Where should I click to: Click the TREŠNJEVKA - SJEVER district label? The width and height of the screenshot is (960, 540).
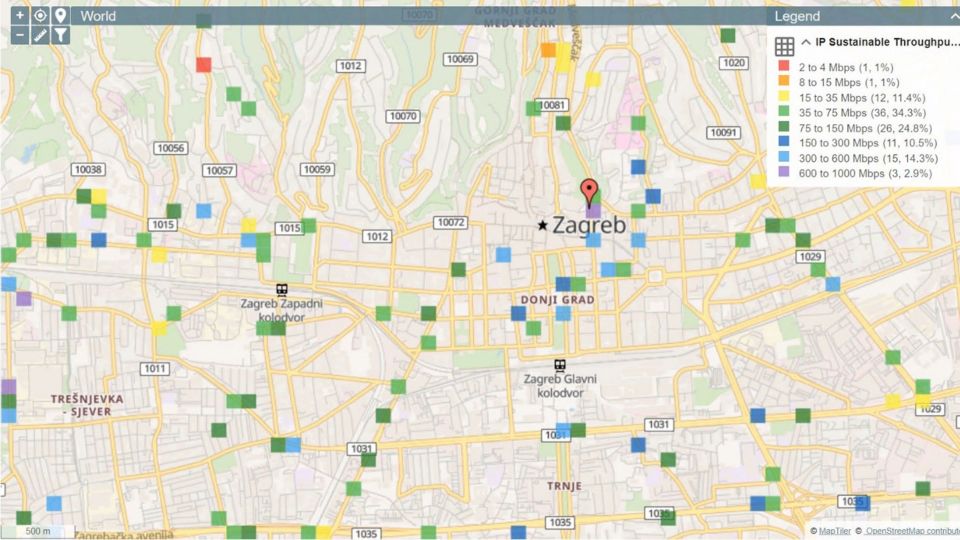click(87, 405)
